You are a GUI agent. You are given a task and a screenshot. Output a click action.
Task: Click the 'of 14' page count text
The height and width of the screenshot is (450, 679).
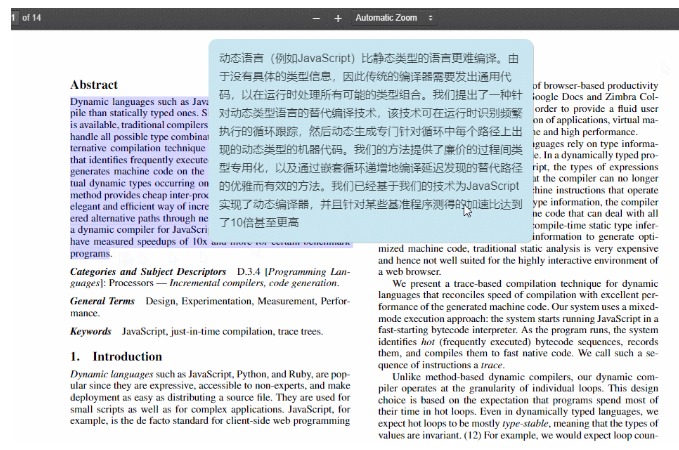click(x=31, y=18)
